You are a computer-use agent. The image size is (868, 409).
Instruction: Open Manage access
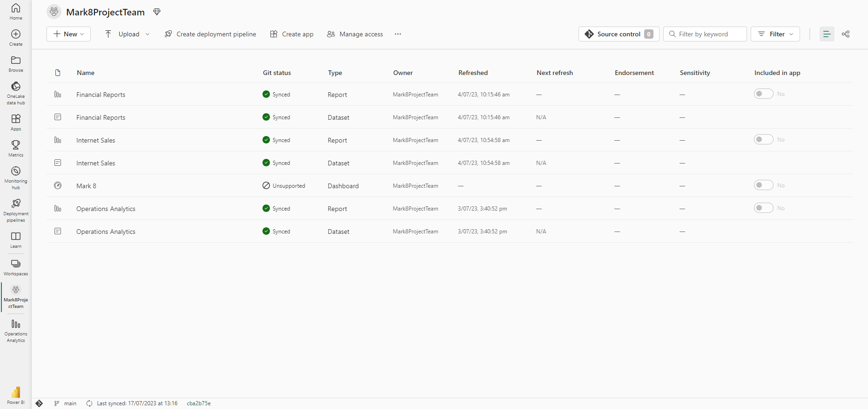[355, 34]
